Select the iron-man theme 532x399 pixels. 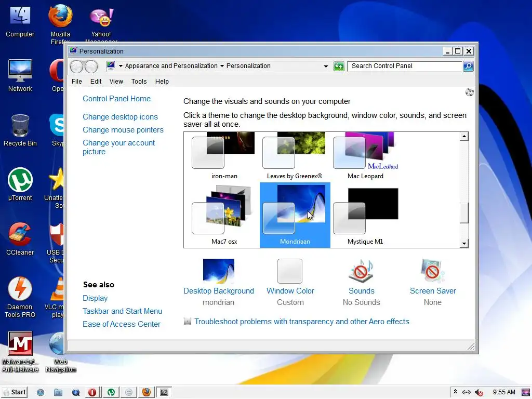coord(224,155)
